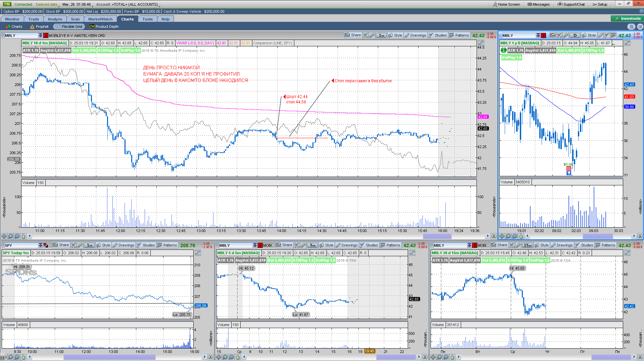Open Drawings on main MBLY chart
Screen dimensions: 644x361
(x=415, y=35)
